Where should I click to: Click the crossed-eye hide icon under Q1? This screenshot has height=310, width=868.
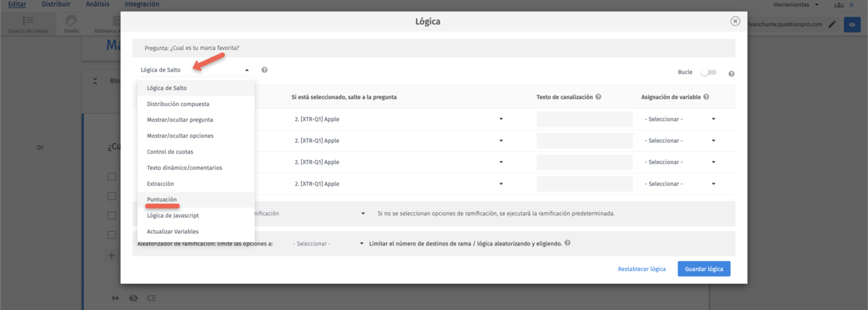coord(133,298)
